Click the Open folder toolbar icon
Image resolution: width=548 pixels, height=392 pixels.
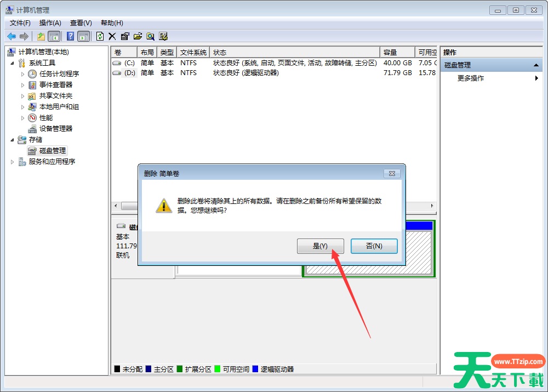(138, 36)
